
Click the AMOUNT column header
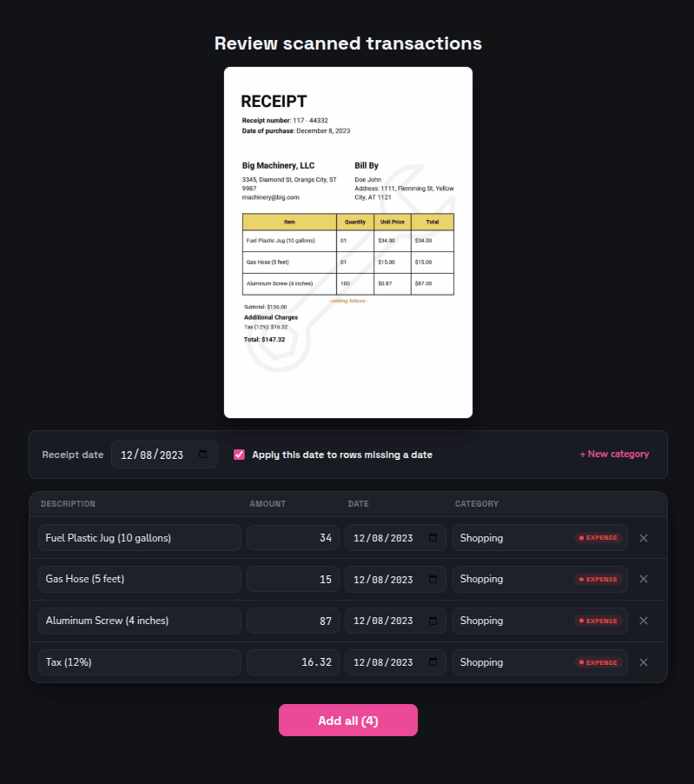click(x=268, y=504)
